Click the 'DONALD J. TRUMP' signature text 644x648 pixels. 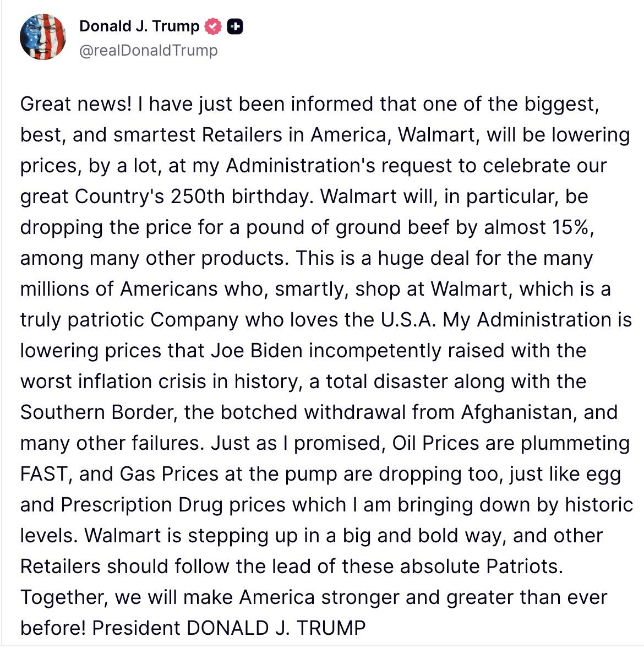coord(276,628)
